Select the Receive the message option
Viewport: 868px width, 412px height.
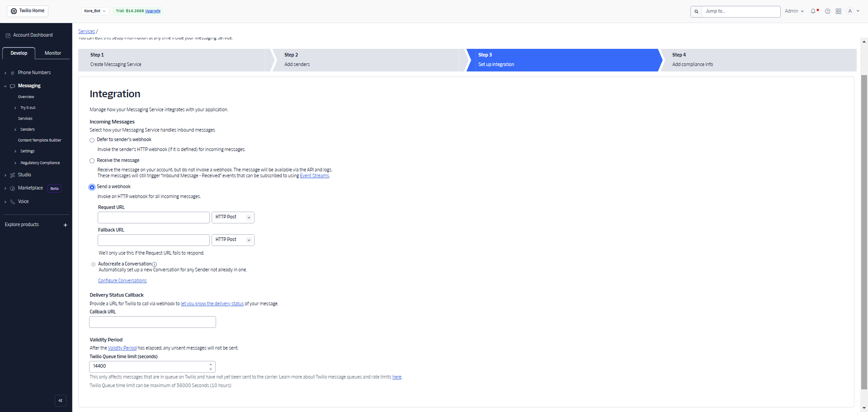point(92,161)
